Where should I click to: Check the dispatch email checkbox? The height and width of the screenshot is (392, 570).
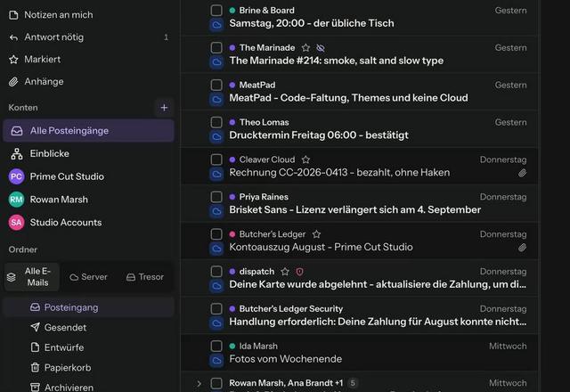(x=216, y=271)
